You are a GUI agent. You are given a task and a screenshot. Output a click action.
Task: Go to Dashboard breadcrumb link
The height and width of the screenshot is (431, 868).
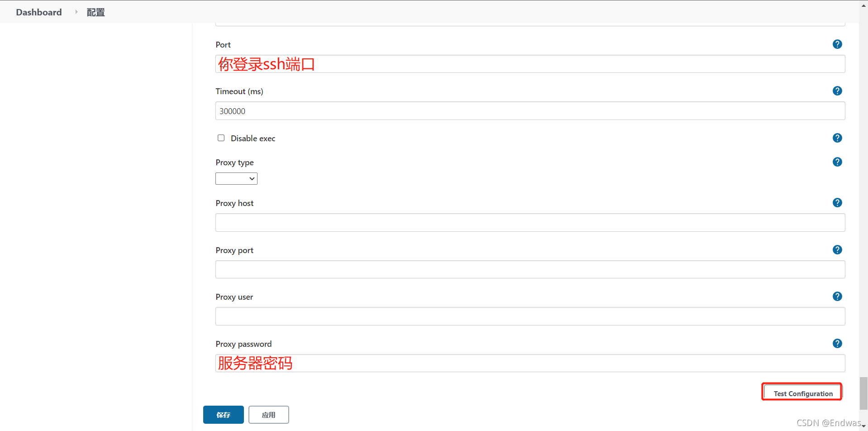pyautogui.click(x=39, y=12)
